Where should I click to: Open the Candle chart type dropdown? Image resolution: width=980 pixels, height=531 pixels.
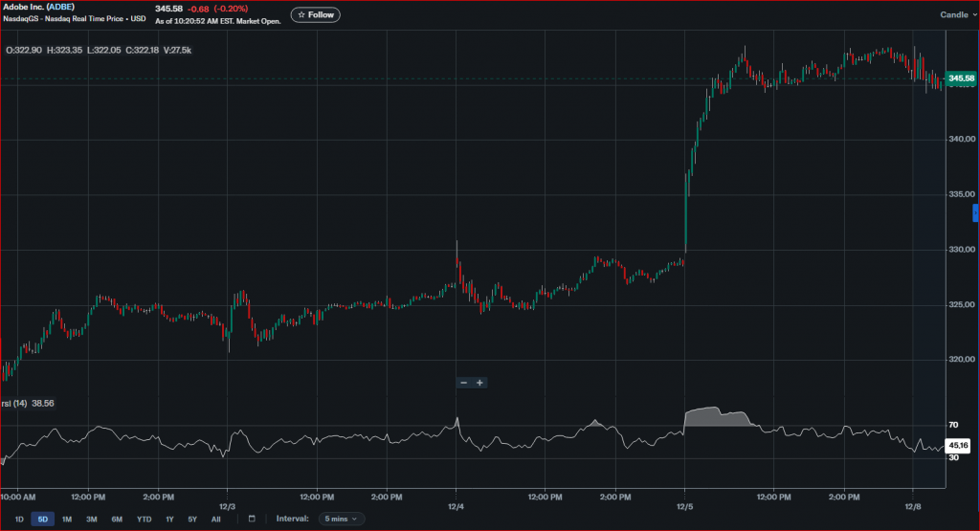click(x=956, y=14)
